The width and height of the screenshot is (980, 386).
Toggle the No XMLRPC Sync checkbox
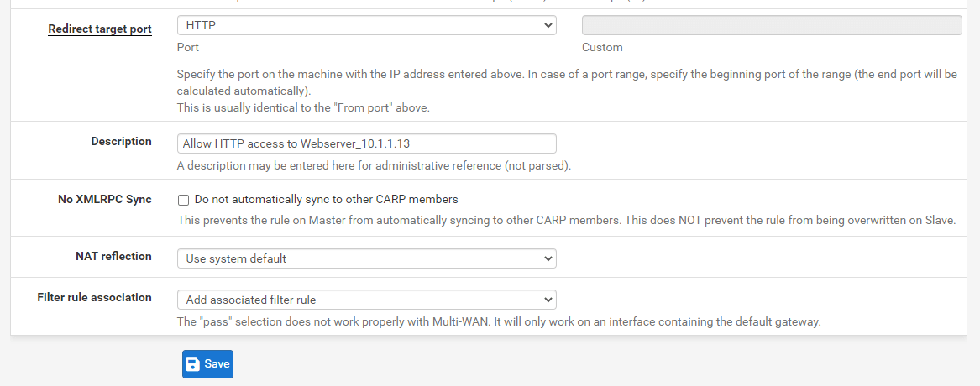(x=183, y=200)
